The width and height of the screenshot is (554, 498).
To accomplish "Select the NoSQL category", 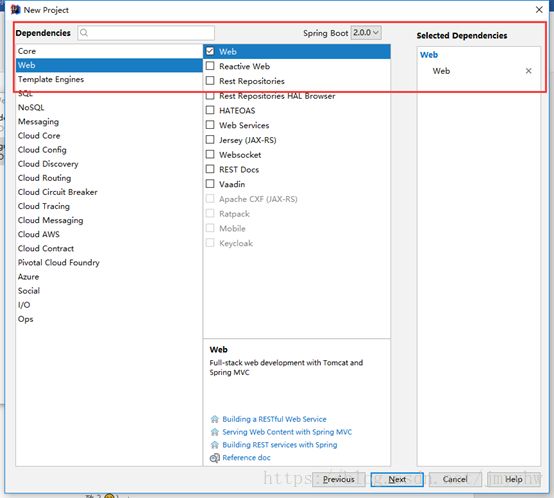I will tap(109, 108).
